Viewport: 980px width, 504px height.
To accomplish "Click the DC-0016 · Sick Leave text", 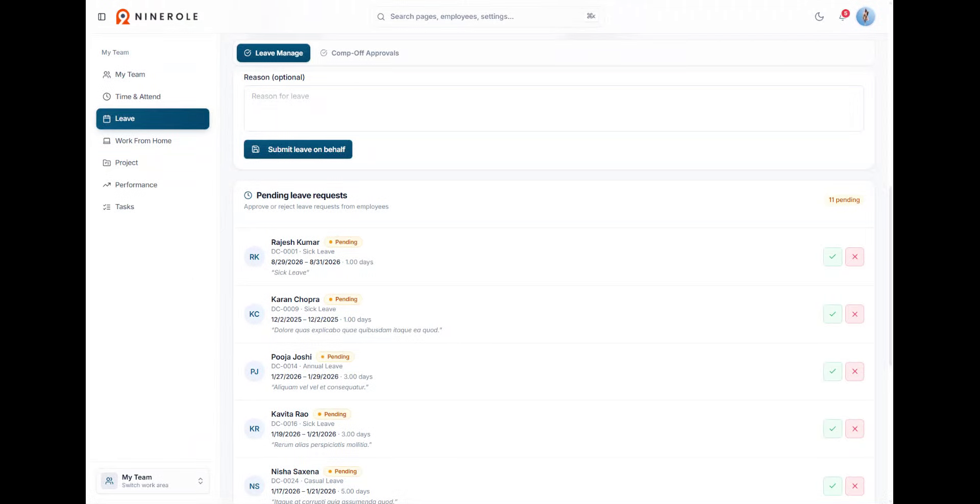I will (x=303, y=424).
